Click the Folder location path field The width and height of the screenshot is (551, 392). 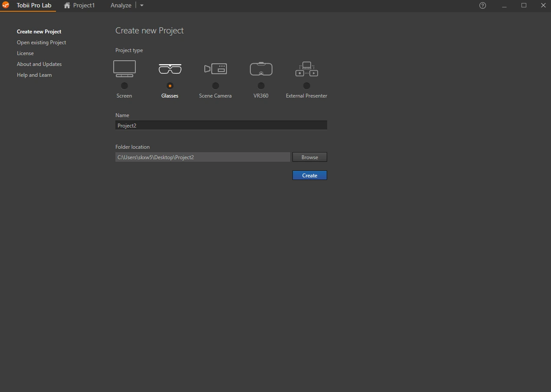(203, 157)
